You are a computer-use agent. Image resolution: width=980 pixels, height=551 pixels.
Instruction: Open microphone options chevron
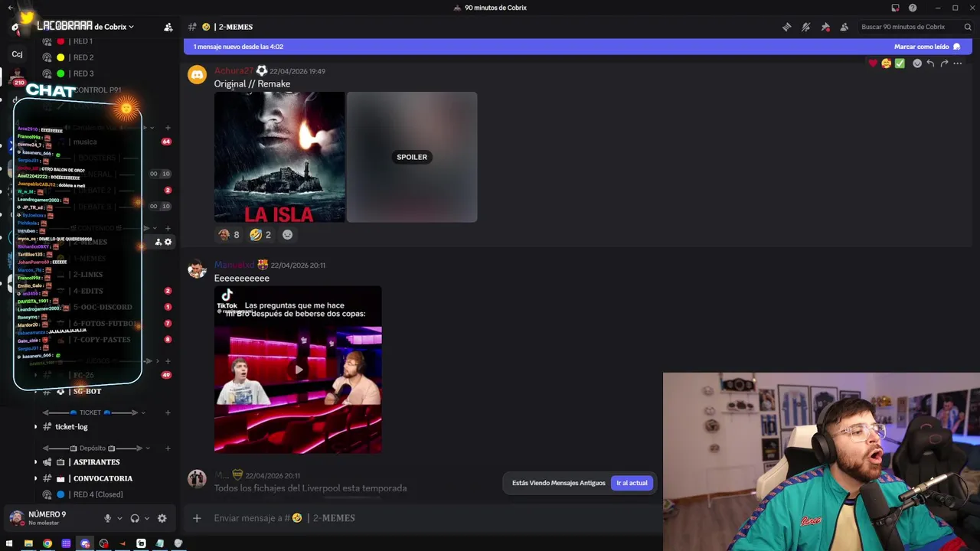point(119,518)
